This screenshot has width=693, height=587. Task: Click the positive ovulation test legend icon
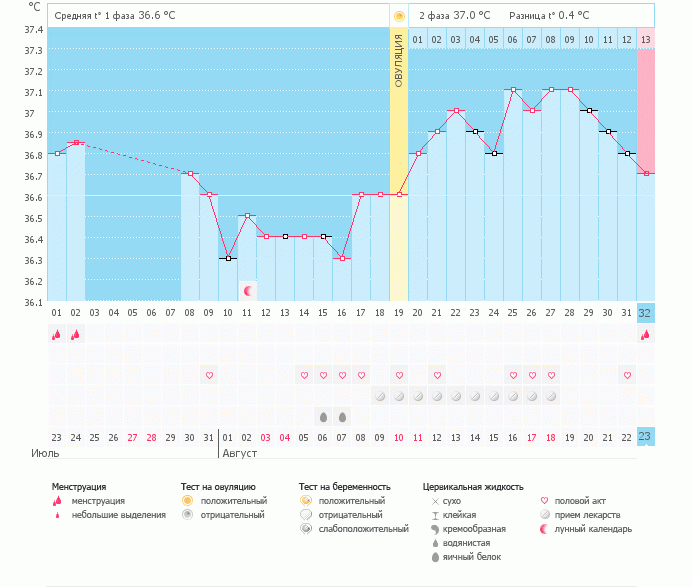point(187,500)
